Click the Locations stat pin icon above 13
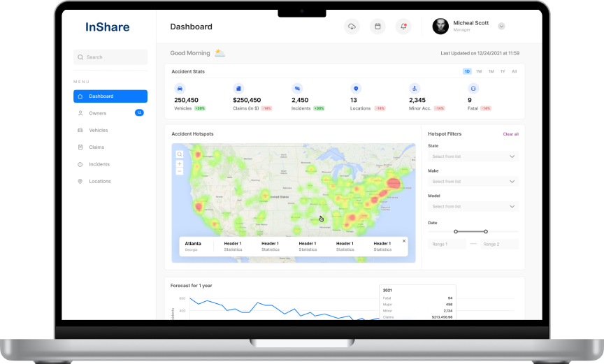The image size is (604, 364). click(x=356, y=89)
